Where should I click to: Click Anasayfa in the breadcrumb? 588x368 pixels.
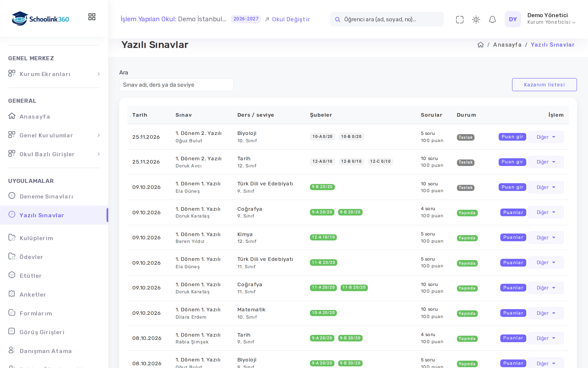coord(507,45)
